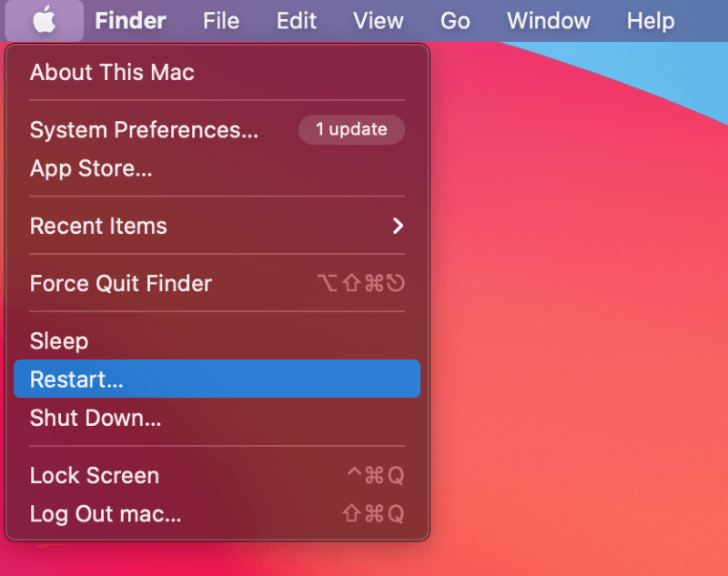Open the Finder menu in menu bar
The width and height of the screenshot is (728, 576).
click(x=131, y=20)
